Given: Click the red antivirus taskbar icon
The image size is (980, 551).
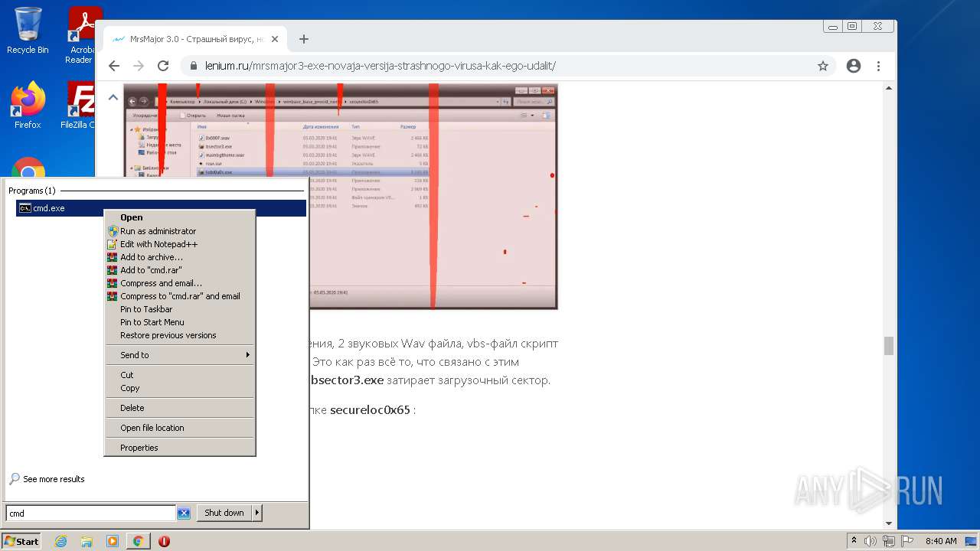Looking at the screenshot, I should [164, 541].
